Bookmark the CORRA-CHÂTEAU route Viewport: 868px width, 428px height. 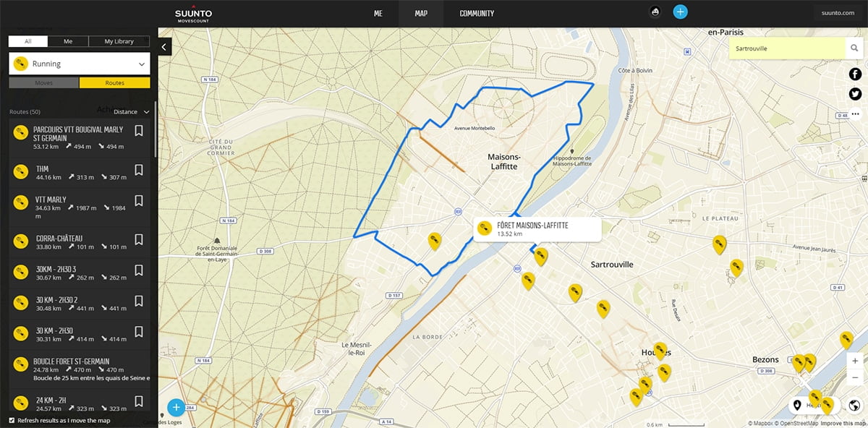tap(139, 239)
